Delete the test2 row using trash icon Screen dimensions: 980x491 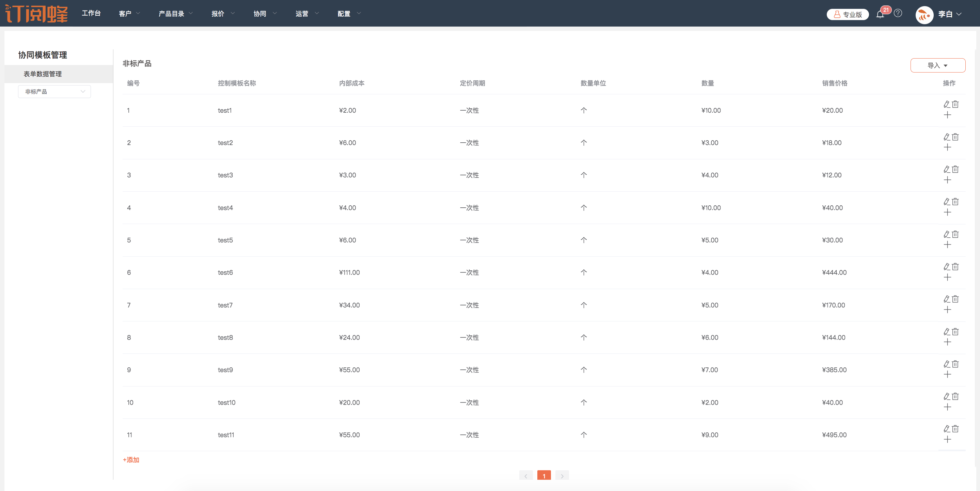[x=955, y=137]
